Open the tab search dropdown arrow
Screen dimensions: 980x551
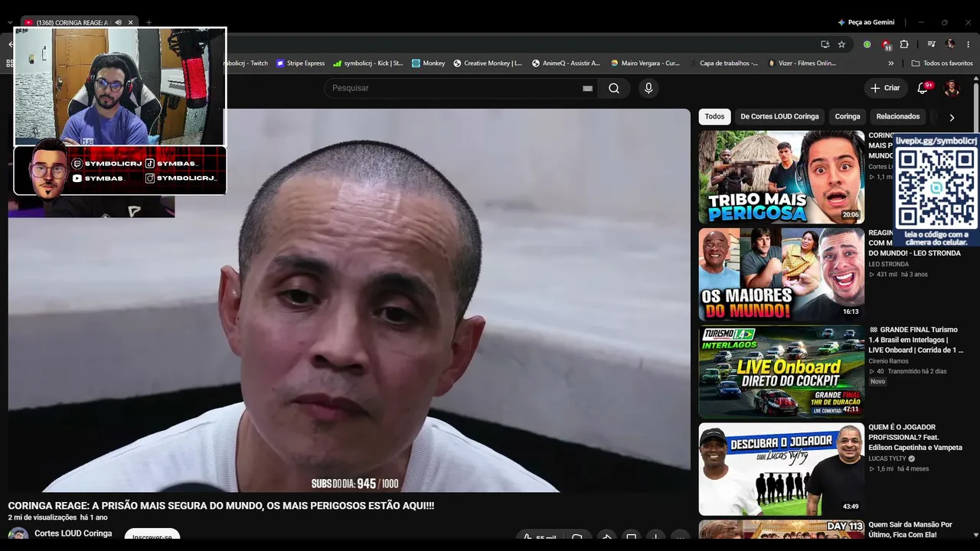tap(10, 22)
